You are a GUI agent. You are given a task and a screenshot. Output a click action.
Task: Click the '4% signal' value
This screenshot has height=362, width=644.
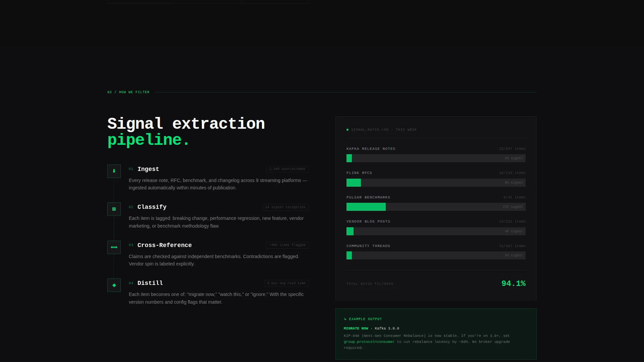pos(514,231)
